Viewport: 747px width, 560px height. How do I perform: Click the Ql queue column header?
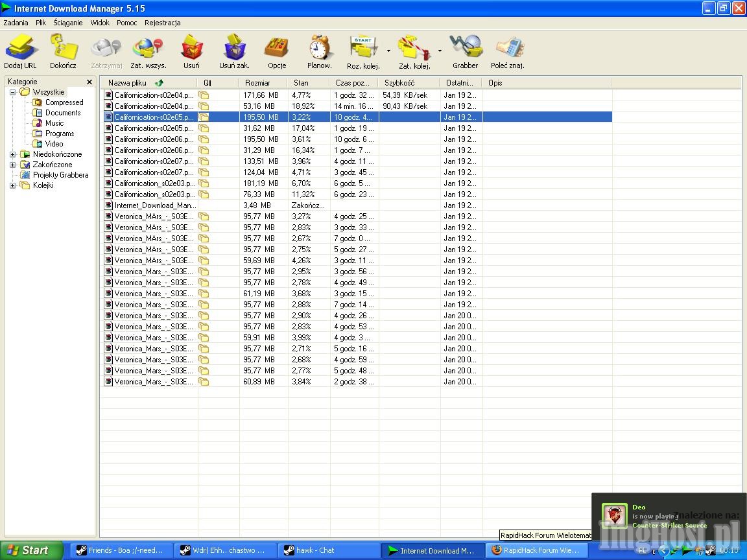pos(218,83)
